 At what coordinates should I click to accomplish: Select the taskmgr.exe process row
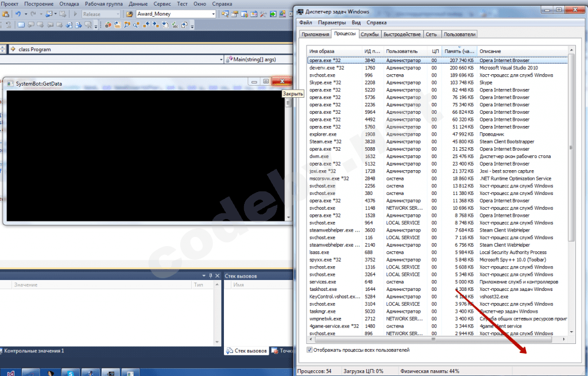437,312
